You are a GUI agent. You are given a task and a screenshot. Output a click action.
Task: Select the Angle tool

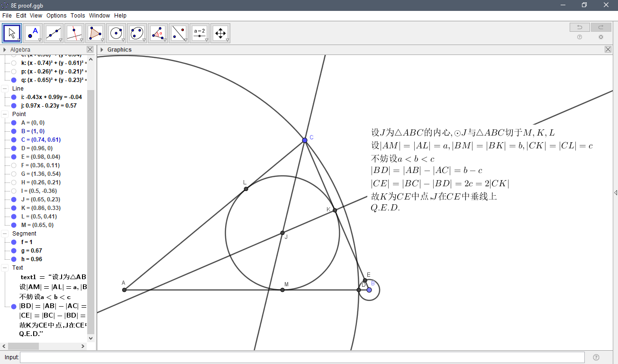click(x=157, y=33)
